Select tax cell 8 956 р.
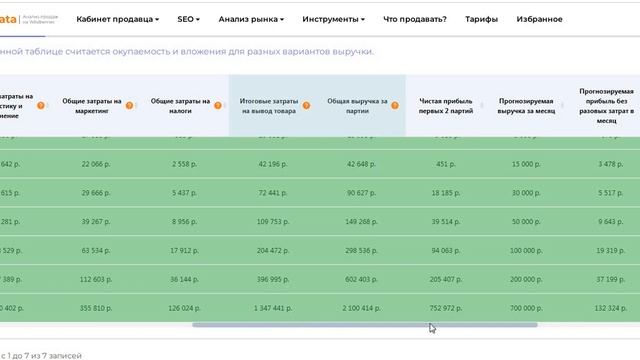 pos(184,222)
